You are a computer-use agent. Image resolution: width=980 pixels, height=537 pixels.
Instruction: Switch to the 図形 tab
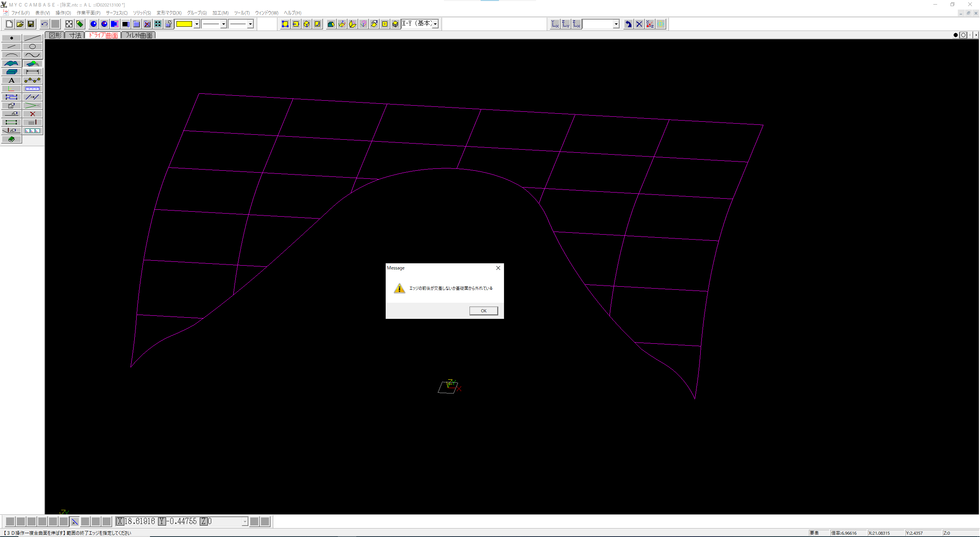[x=55, y=35]
